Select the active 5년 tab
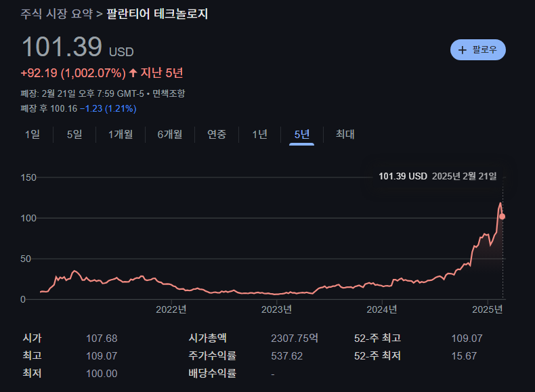The height and width of the screenshot is (392, 535). [x=301, y=134]
